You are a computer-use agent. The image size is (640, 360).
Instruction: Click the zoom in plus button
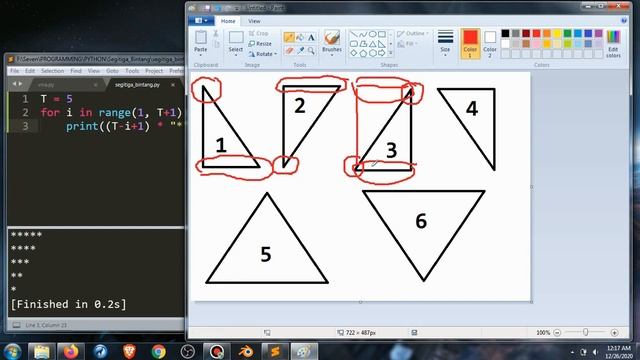coord(614,333)
